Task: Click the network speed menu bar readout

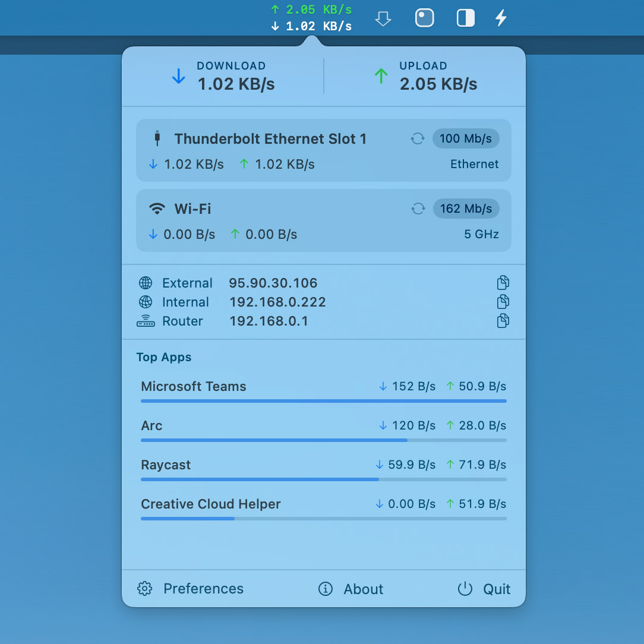Action: coord(311,18)
